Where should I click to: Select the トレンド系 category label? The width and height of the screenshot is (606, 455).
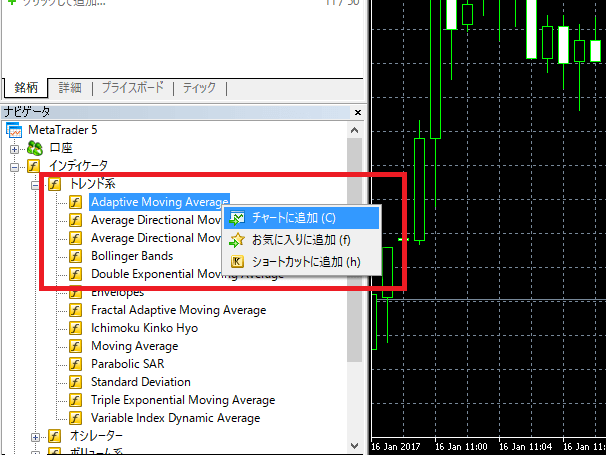tap(92, 184)
